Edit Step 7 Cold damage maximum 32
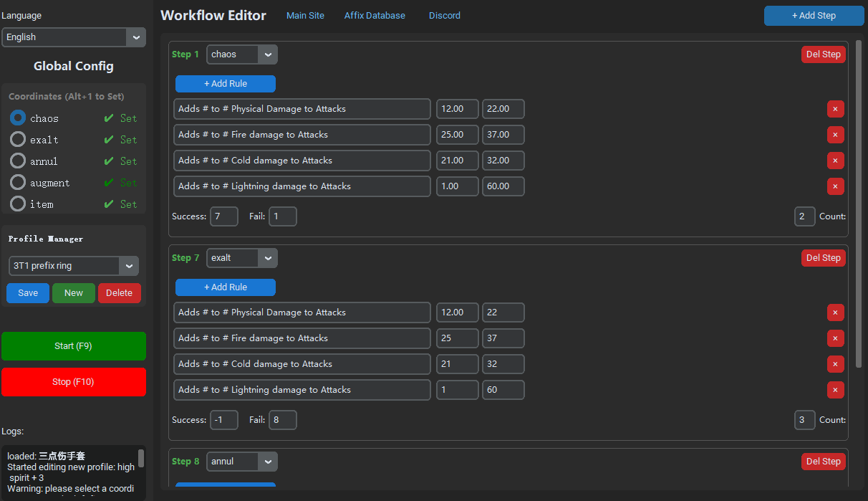This screenshot has width=868, height=501. point(503,364)
